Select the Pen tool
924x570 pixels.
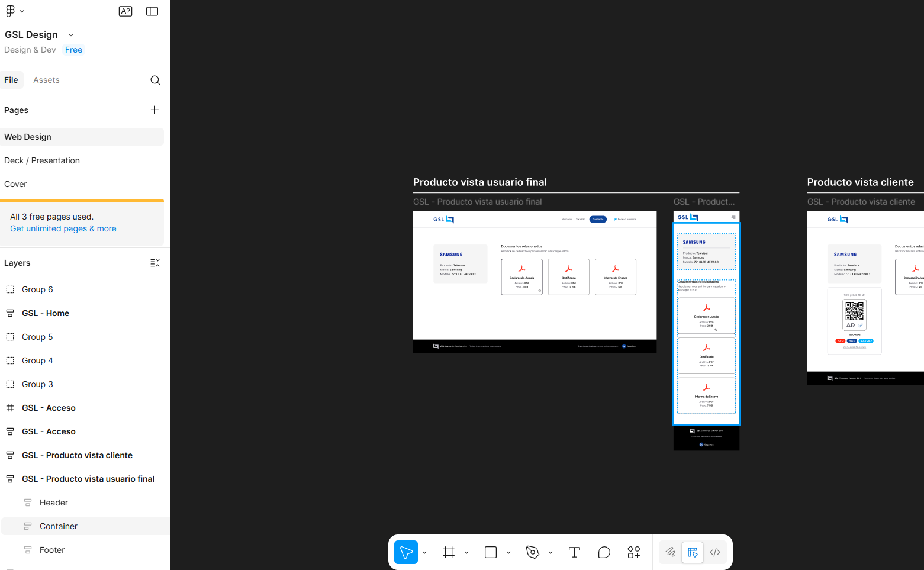click(533, 552)
